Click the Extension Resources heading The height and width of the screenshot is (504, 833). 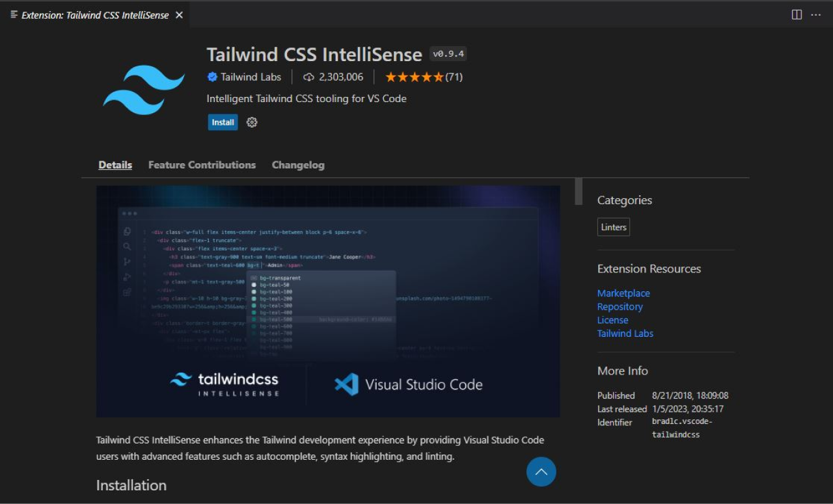pos(649,269)
